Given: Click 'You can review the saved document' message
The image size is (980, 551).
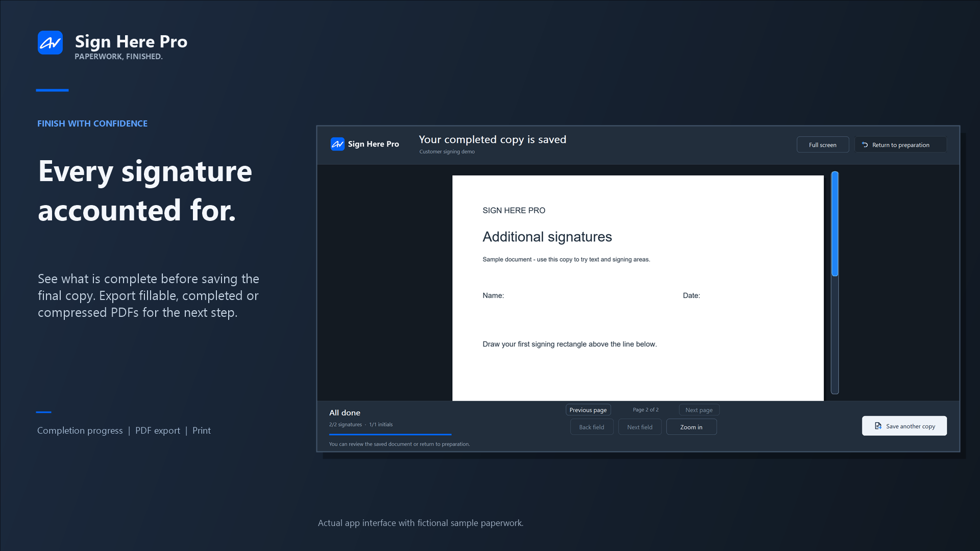Looking at the screenshot, I should 399,444.
